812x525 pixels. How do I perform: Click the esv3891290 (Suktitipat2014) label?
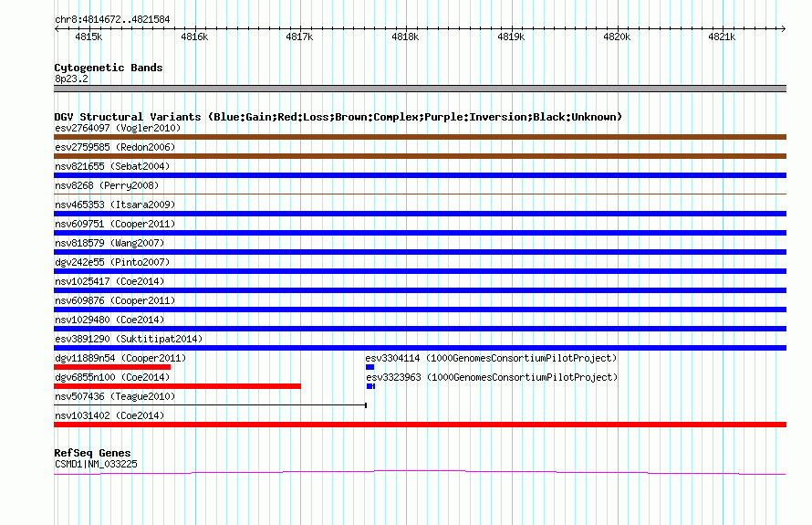pos(129,339)
